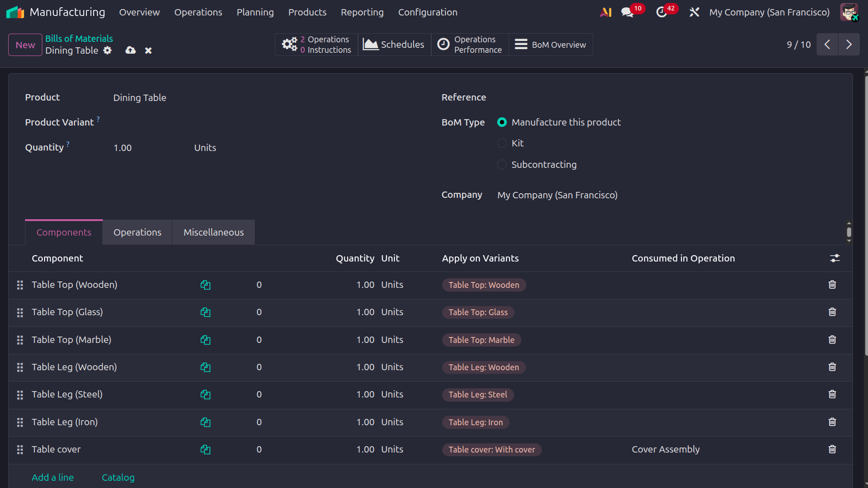This screenshot has width=868, height=488.
Task: Open the Company field dropdown in form
Action: tap(666, 195)
